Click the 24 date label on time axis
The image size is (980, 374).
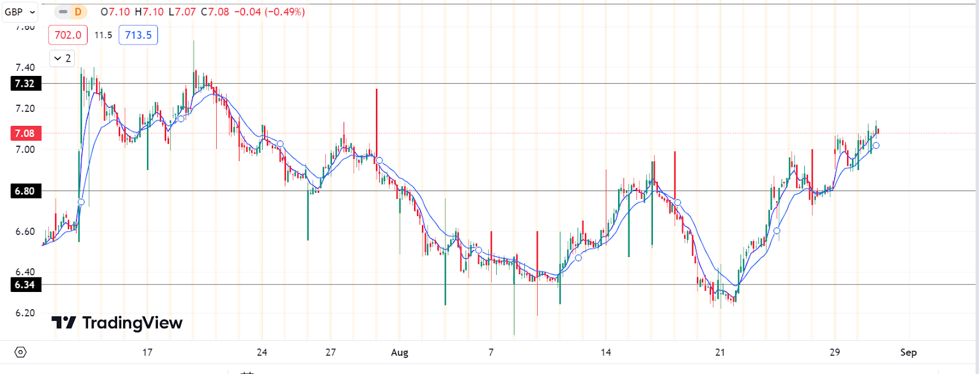[x=262, y=352]
